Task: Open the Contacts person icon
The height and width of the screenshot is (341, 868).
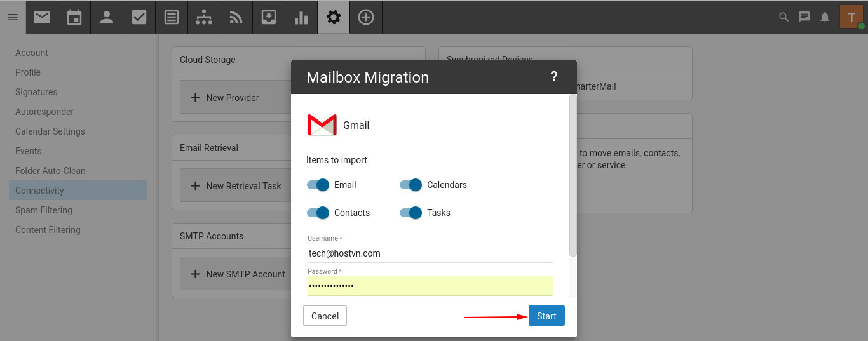Action: coord(107,17)
